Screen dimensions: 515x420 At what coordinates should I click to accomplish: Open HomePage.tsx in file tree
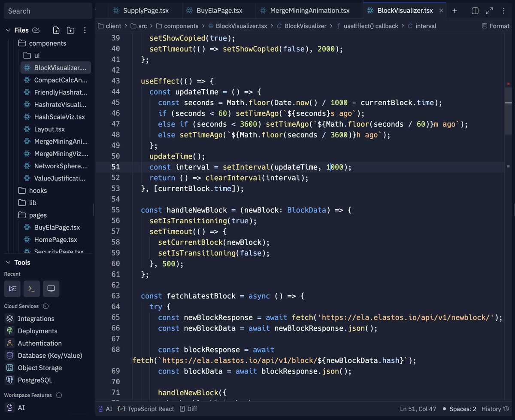click(56, 240)
